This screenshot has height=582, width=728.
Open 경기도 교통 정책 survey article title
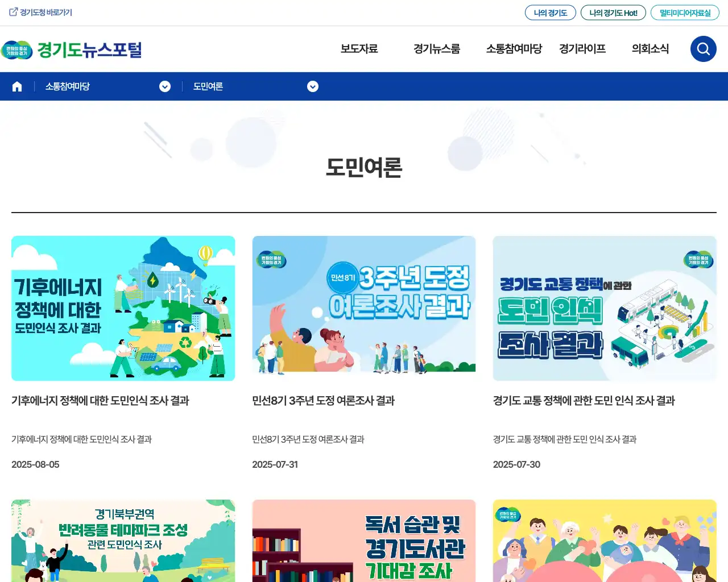[x=584, y=401]
